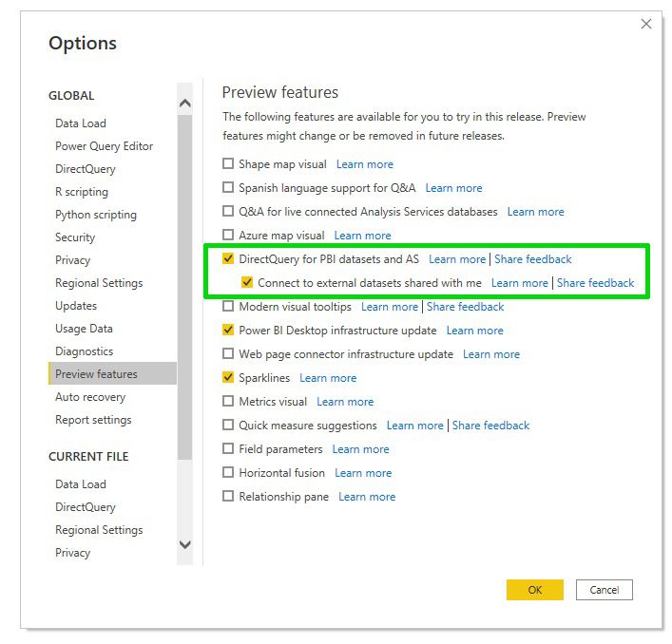Open Power Query Editor settings
Image resolution: width=672 pixels, height=644 pixels.
click(105, 146)
